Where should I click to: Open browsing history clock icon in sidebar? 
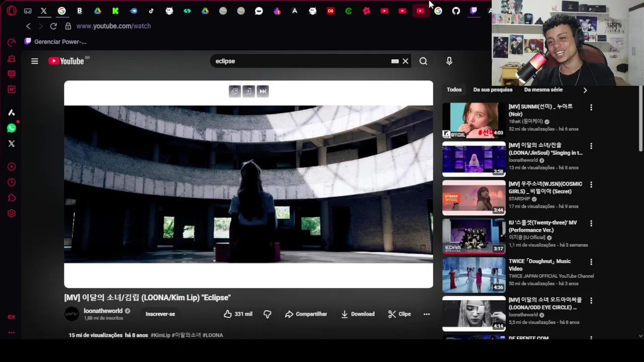[12, 183]
